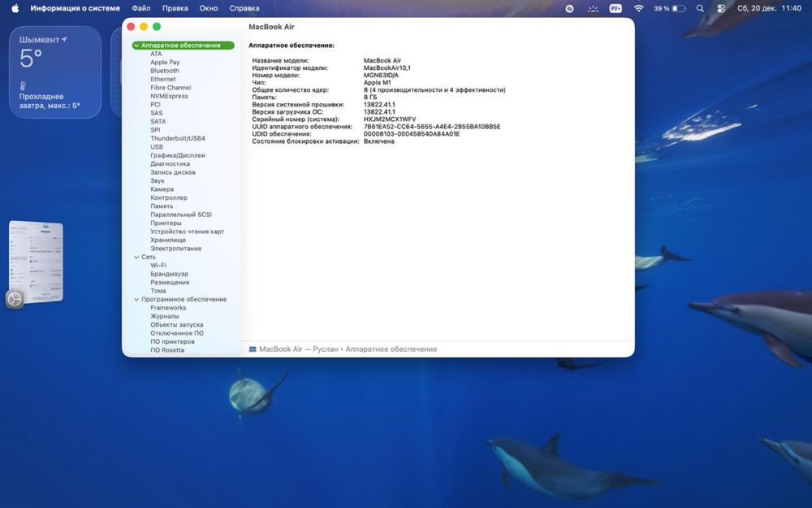Collapse the Аппаратное обеспечение section chevron
The width and height of the screenshot is (812, 508).
[x=136, y=46]
